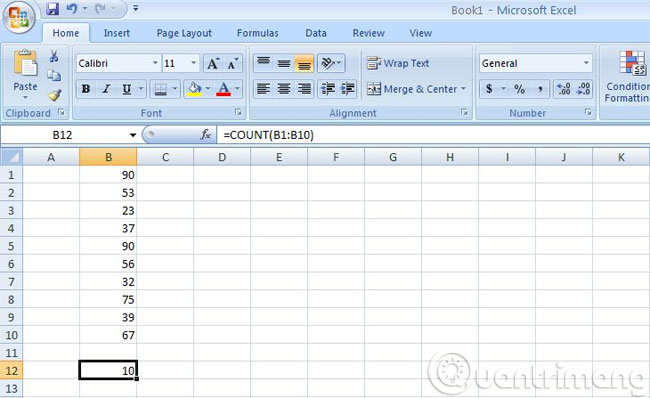This screenshot has height=398, width=650.
Task: Click the Insert Function fx icon
Action: pos(206,135)
